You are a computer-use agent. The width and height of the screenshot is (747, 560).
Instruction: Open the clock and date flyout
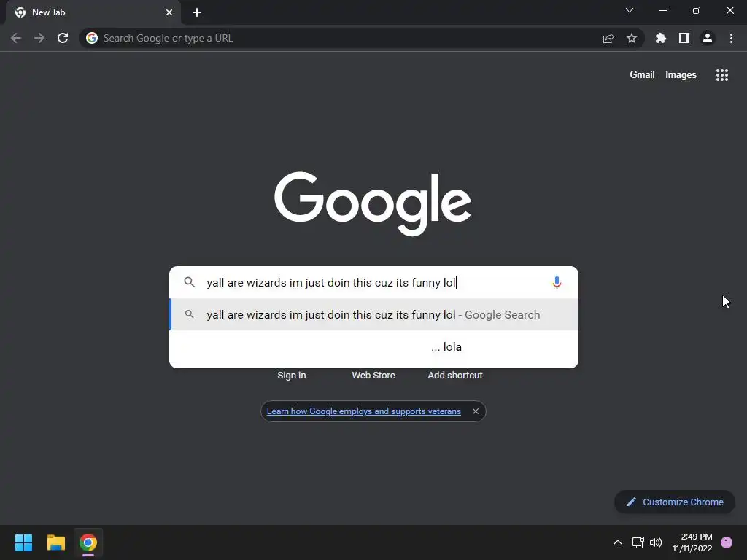click(x=693, y=542)
